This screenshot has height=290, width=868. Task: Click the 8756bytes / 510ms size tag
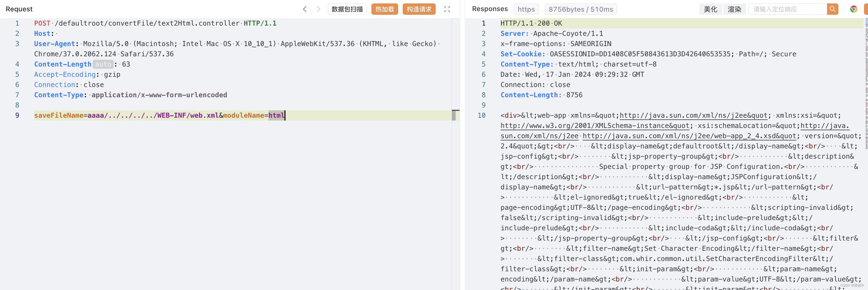pyautogui.click(x=580, y=9)
